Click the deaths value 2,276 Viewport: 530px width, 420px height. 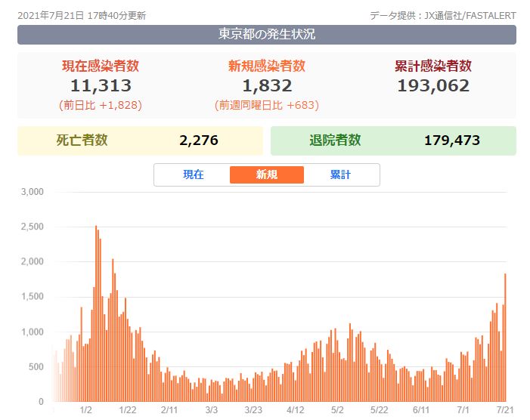click(199, 140)
